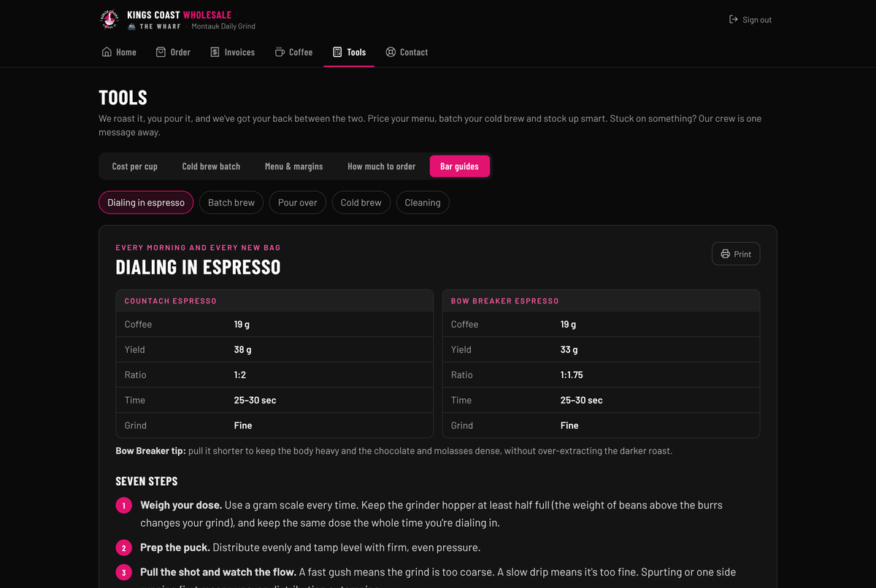The image size is (876, 588).
Task: Click the 1:1.75 ratio value
Action: pos(572,375)
